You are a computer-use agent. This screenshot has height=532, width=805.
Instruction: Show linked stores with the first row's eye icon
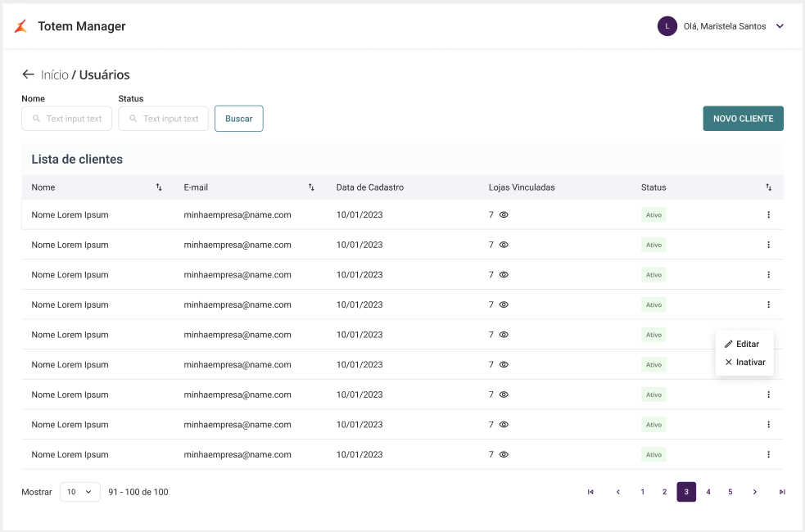tap(504, 214)
